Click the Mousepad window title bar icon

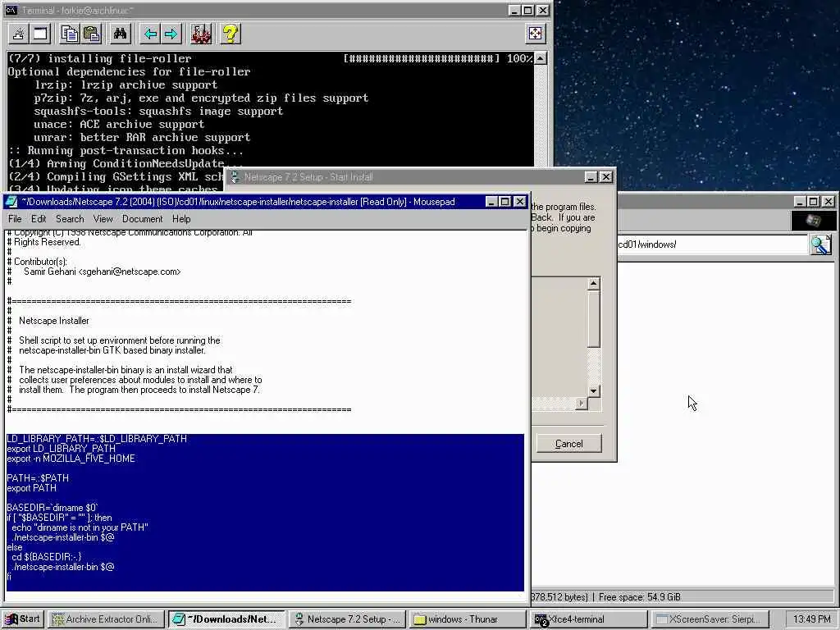coord(11,202)
